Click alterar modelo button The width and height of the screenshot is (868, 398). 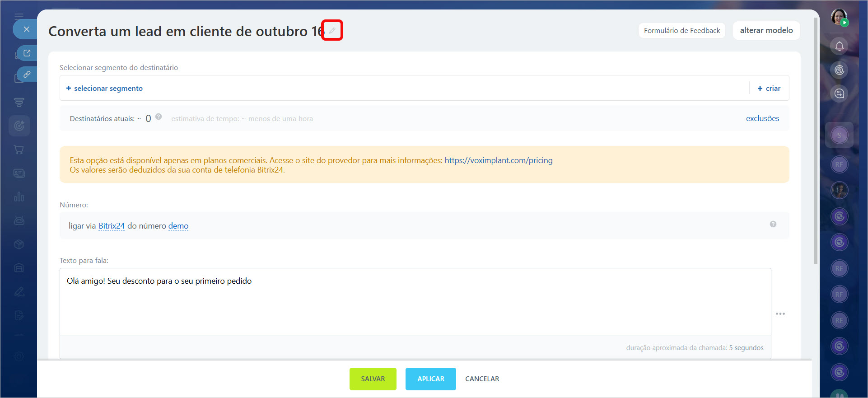[x=766, y=30]
